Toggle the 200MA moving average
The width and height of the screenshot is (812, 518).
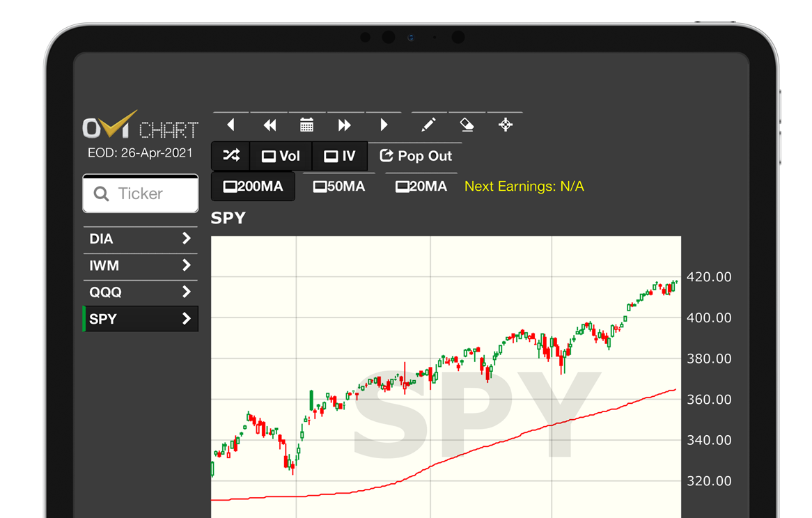(x=253, y=187)
